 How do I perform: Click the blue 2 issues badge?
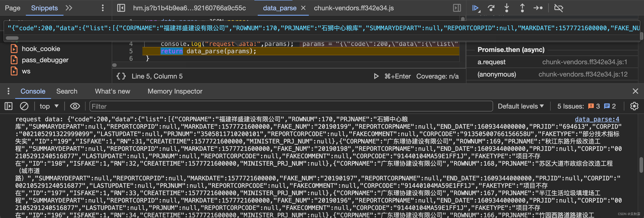(x=610, y=107)
